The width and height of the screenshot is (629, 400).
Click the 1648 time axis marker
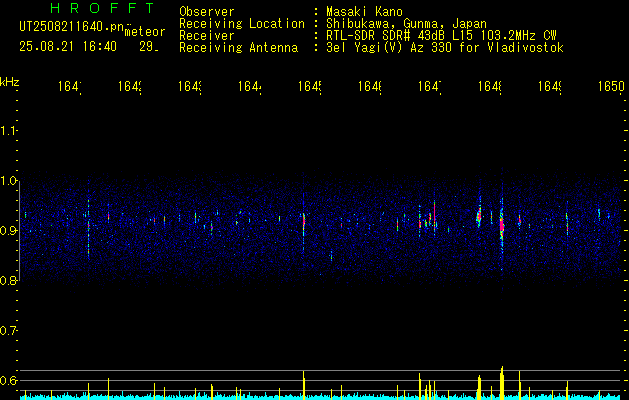coord(490,86)
